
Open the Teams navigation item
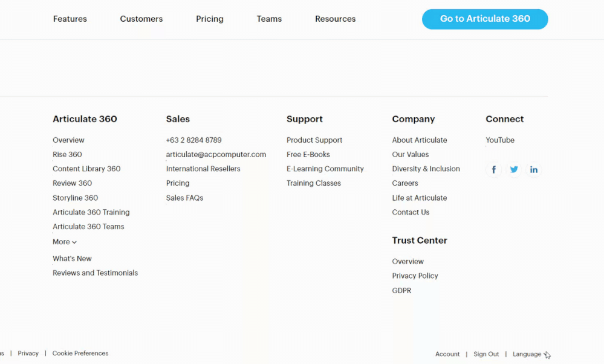pyautogui.click(x=269, y=19)
